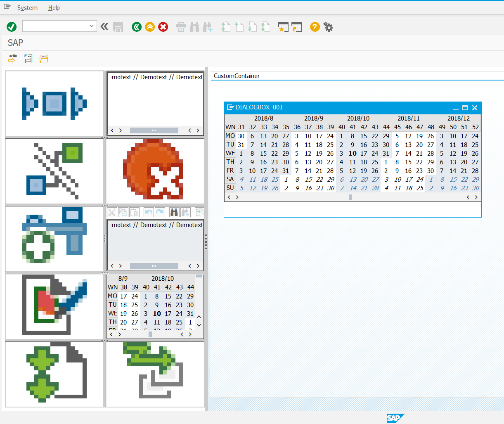
Task: Select bold 10 in small left calendar
Action: [157, 314]
